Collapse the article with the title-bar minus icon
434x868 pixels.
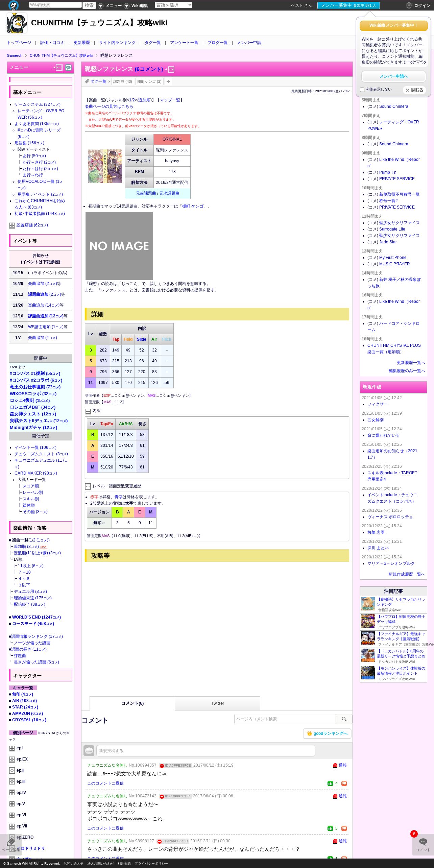tap(171, 70)
